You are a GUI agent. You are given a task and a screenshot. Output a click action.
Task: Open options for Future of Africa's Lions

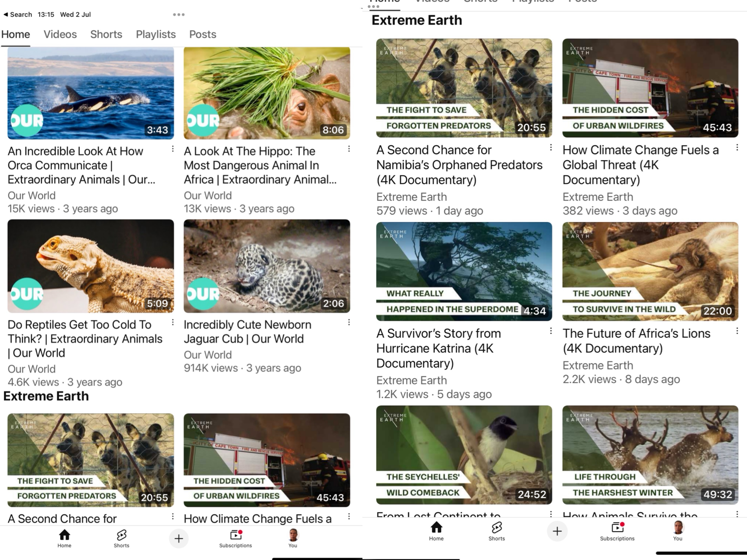tap(737, 331)
